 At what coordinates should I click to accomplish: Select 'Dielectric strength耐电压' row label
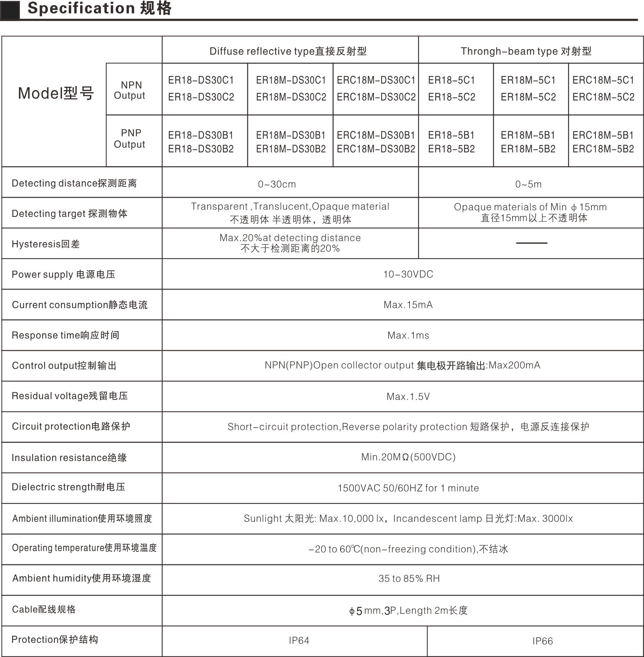[68, 487]
